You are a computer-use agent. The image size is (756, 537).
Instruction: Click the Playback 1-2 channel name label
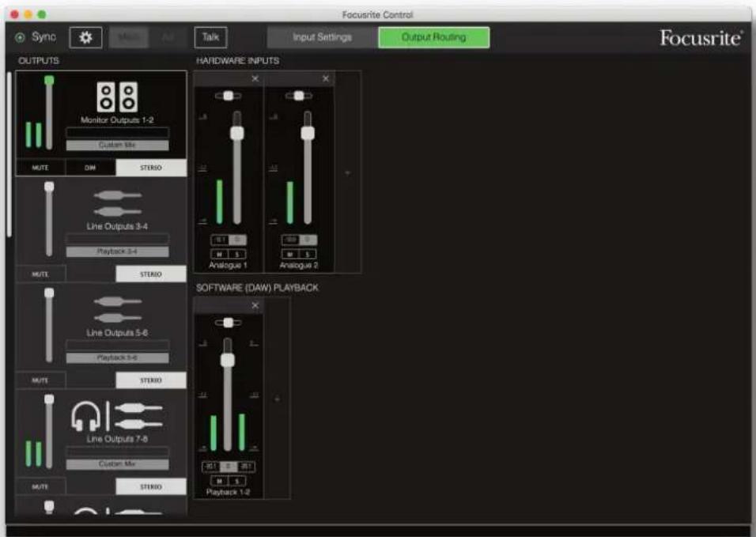[x=228, y=492]
